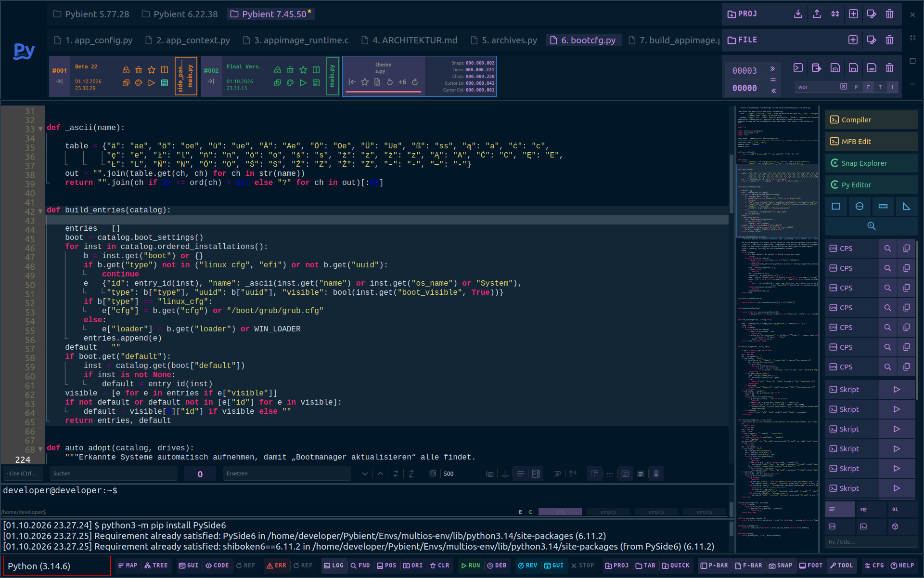This screenshot has width=924, height=578.
Task: Add a new file with the FILE row plus icon
Action: (x=853, y=40)
